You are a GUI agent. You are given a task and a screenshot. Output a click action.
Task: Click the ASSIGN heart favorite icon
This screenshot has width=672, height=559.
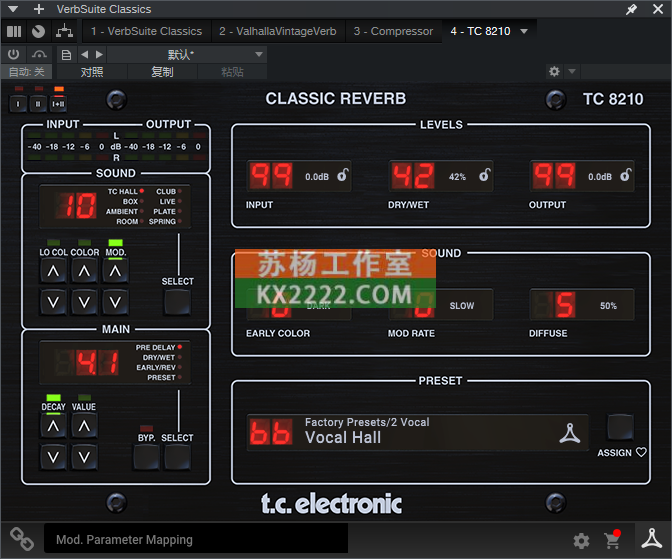641,452
